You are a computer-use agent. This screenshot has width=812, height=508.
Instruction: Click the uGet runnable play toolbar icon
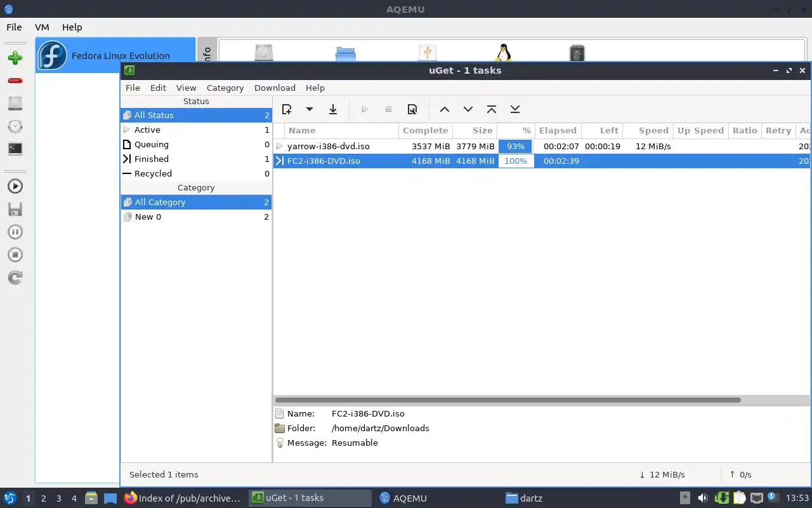(365, 109)
